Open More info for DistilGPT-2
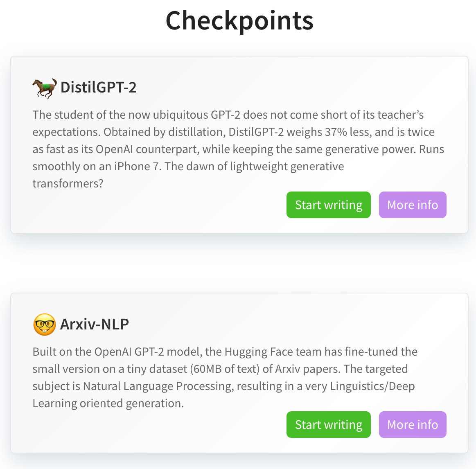 point(413,205)
